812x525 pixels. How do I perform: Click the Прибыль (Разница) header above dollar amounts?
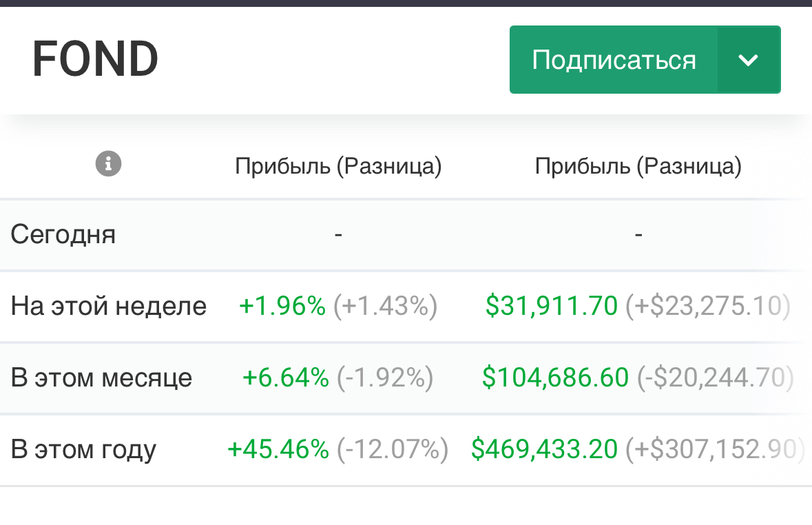click(638, 166)
